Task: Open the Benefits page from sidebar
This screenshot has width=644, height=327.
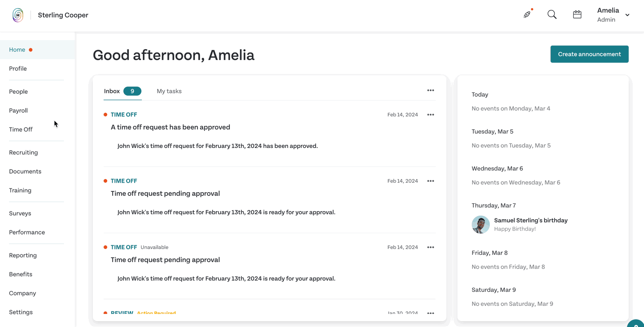Action: click(x=21, y=274)
